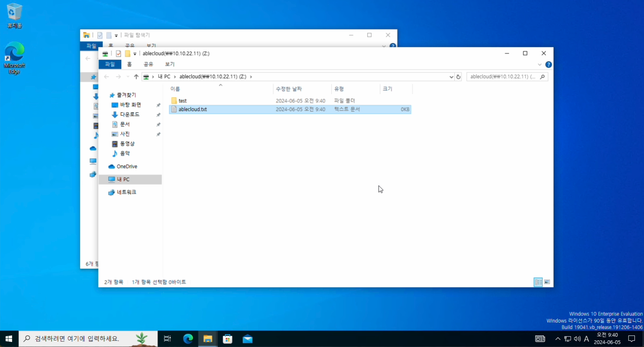The image size is (644, 347).
Task: Refresh the current folder view
Action: coord(458,77)
